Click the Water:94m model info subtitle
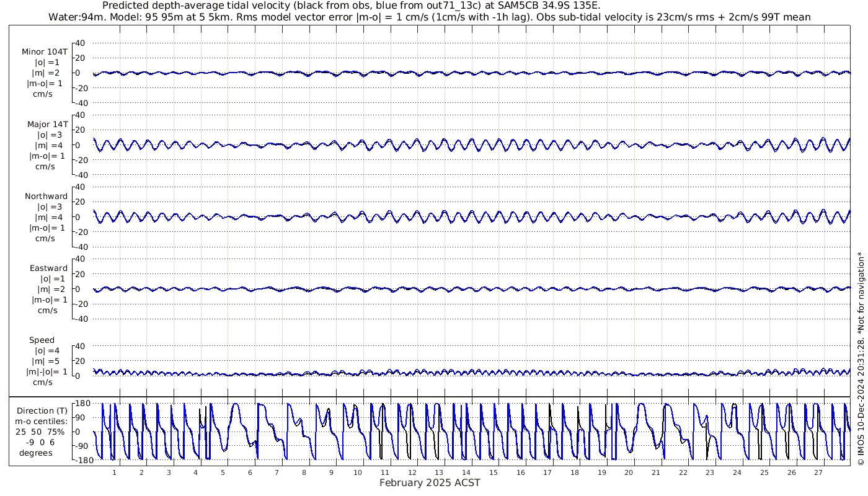This screenshot has width=868, height=496. (x=429, y=17)
